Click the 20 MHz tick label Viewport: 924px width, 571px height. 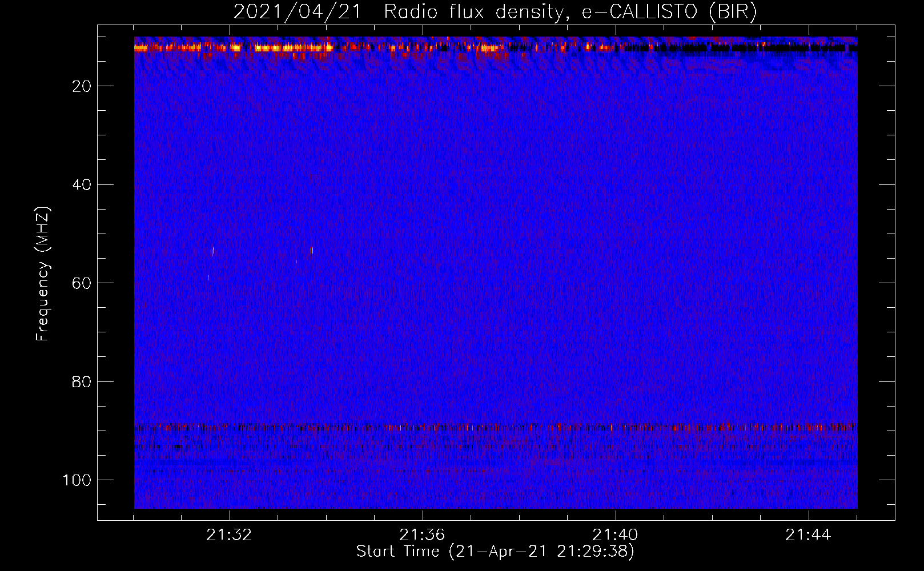[82, 86]
